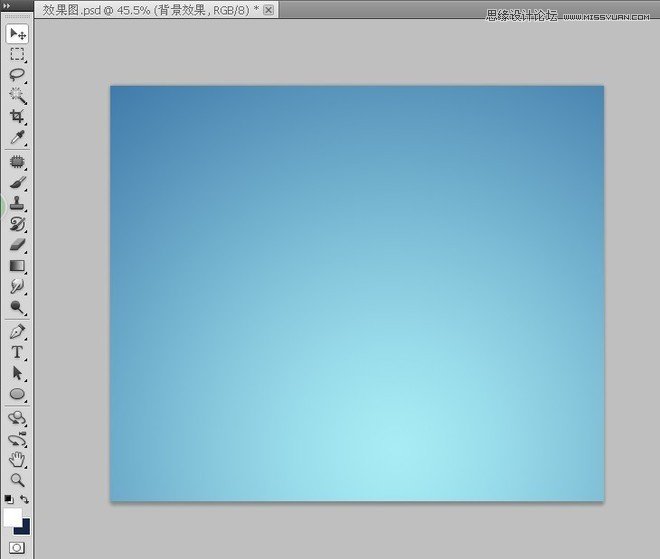Select the Ellipse shape tool
This screenshot has height=559, width=660.
coord(17,394)
